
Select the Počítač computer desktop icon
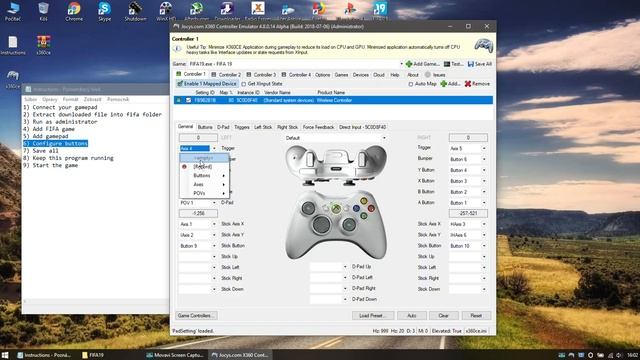(x=13, y=11)
